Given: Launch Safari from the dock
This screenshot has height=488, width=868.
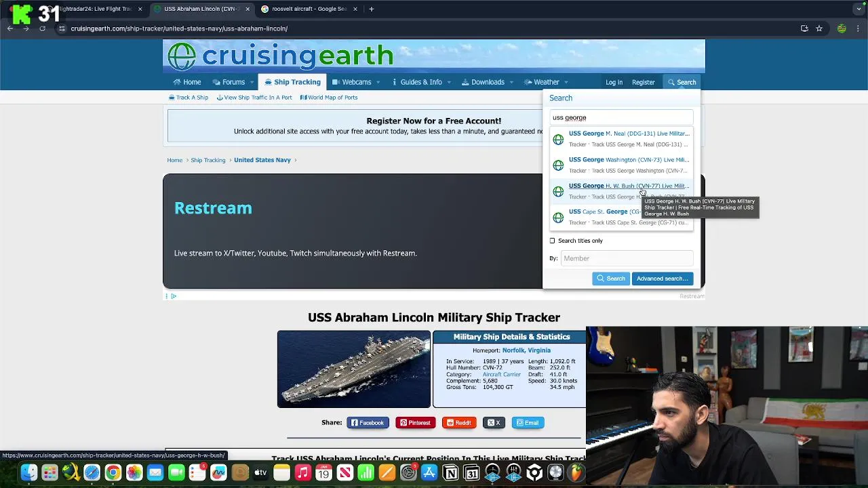Looking at the screenshot, I should pos(92,472).
